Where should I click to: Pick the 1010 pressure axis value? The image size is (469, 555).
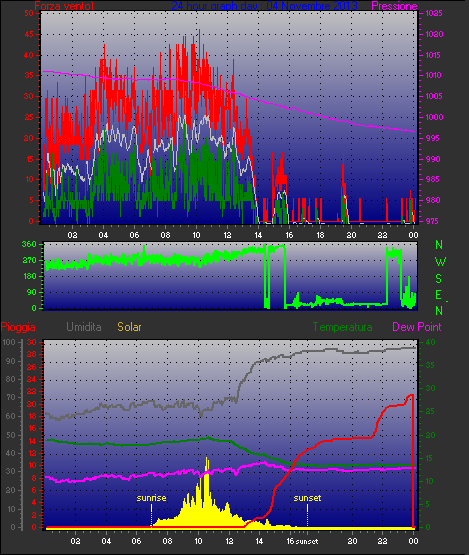433,75
